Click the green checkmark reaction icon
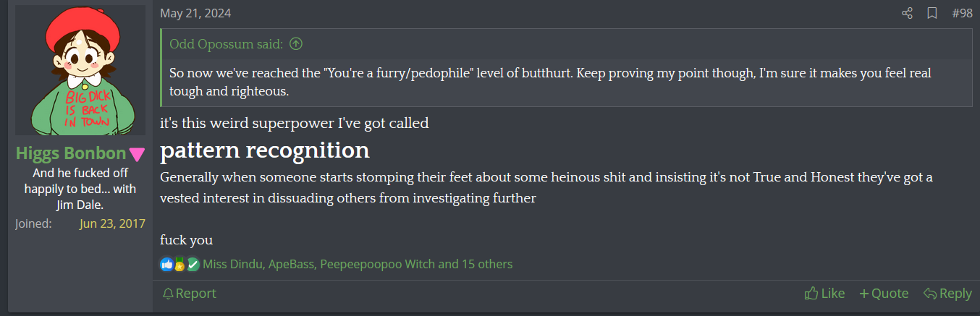This screenshot has height=316, width=980. pyautogui.click(x=193, y=265)
